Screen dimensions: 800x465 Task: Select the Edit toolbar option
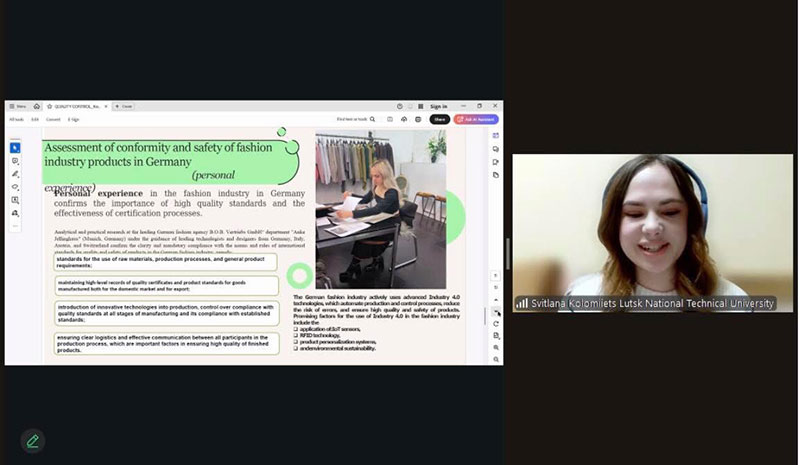point(35,119)
